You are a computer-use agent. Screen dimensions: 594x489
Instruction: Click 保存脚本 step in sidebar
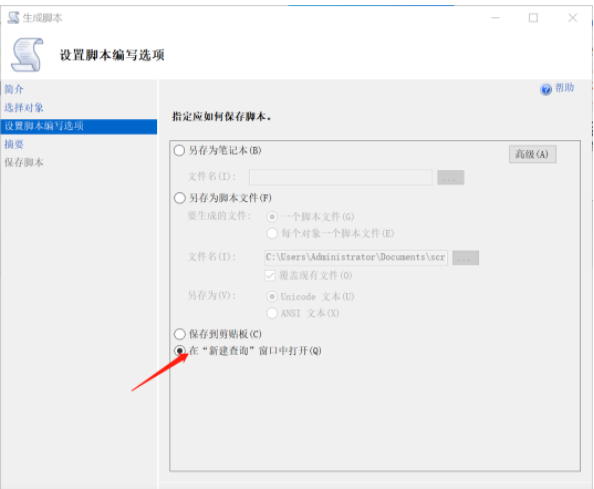click(24, 162)
